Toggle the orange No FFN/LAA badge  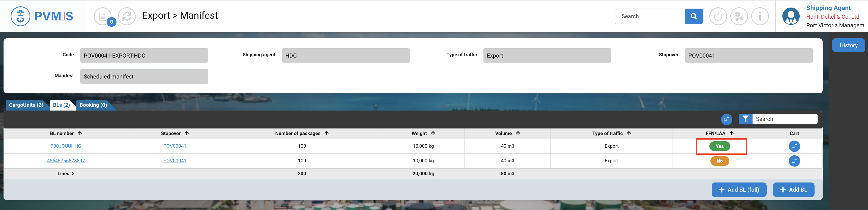pos(719,161)
